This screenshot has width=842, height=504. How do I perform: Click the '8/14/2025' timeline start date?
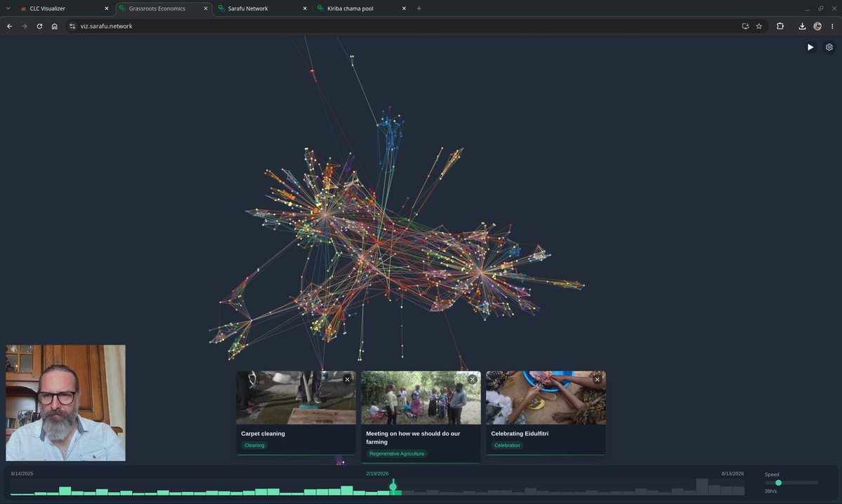(22, 474)
